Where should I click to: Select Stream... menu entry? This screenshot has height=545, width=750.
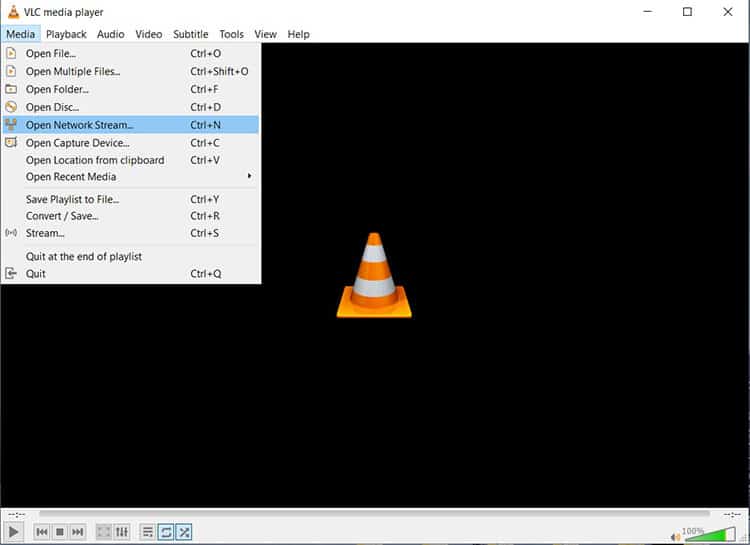pyautogui.click(x=131, y=233)
